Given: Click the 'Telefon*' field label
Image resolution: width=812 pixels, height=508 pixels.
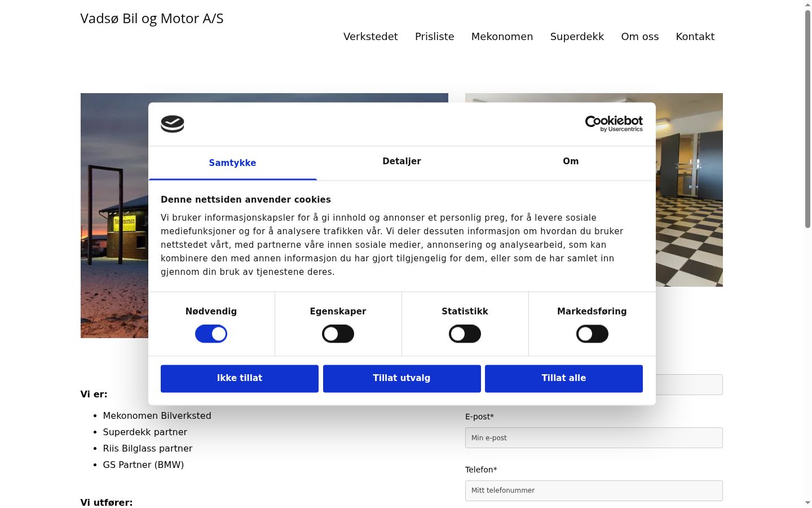Looking at the screenshot, I should point(481,470).
